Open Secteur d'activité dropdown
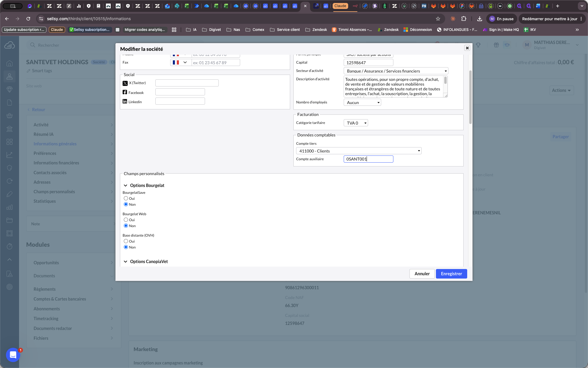 coord(396,71)
